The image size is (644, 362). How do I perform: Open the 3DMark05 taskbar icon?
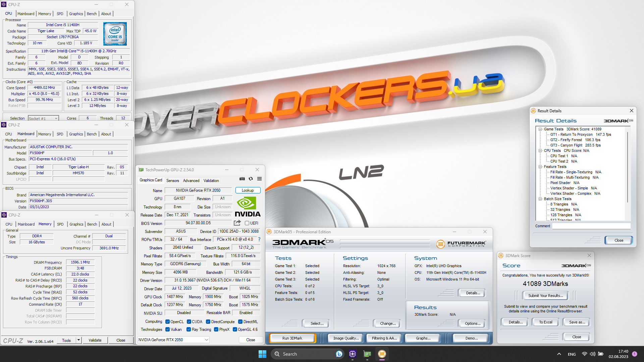coord(382,354)
